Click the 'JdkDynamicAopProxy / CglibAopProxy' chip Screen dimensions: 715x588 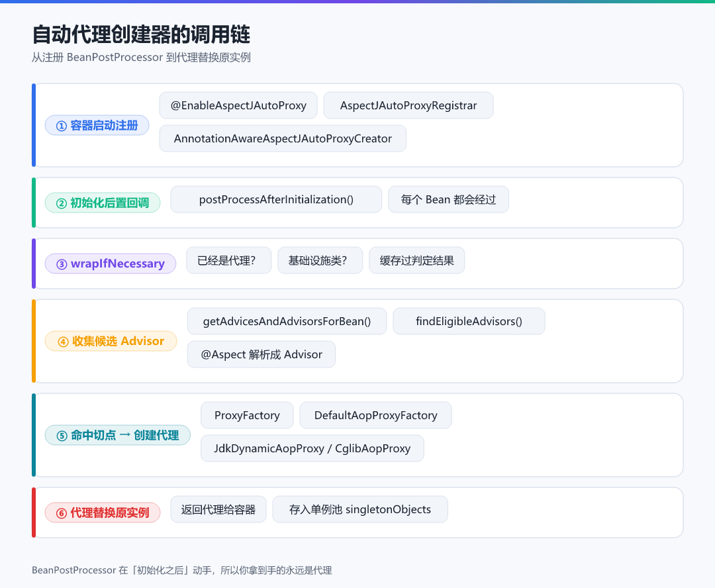(312, 448)
